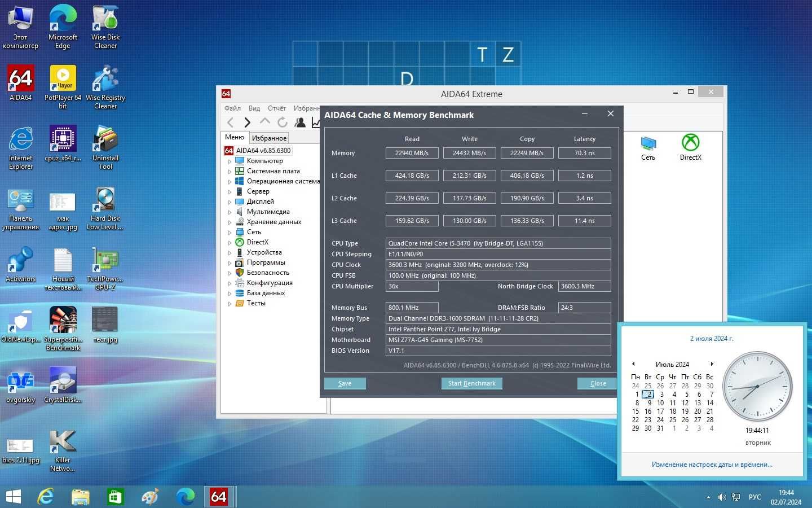Viewport: 812px width, 508px height.
Task: Expand Компьютер tree node
Action: pyautogui.click(x=230, y=161)
